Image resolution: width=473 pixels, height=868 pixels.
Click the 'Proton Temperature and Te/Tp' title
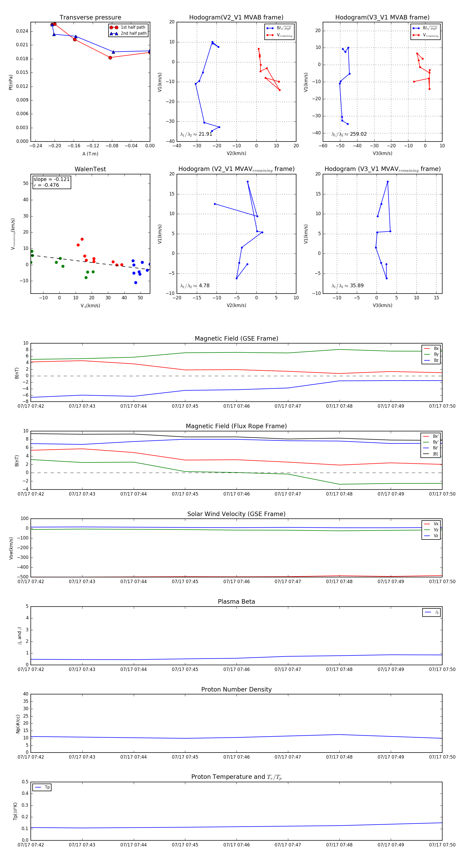(x=236, y=777)
